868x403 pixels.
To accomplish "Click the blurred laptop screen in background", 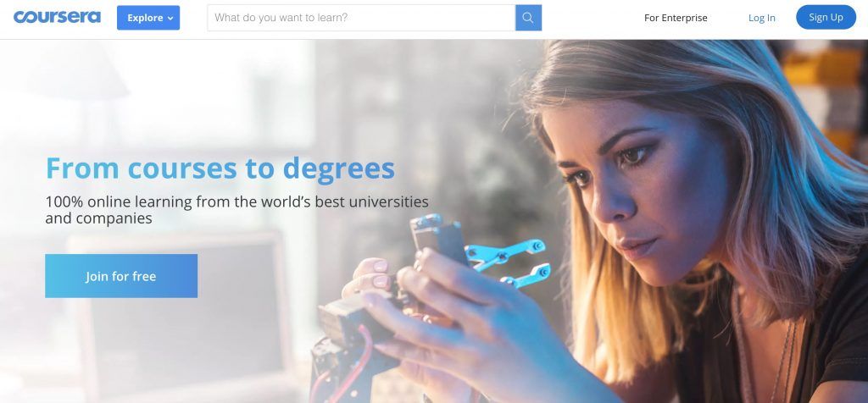I will pyautogui.click(x=183, y=310).
